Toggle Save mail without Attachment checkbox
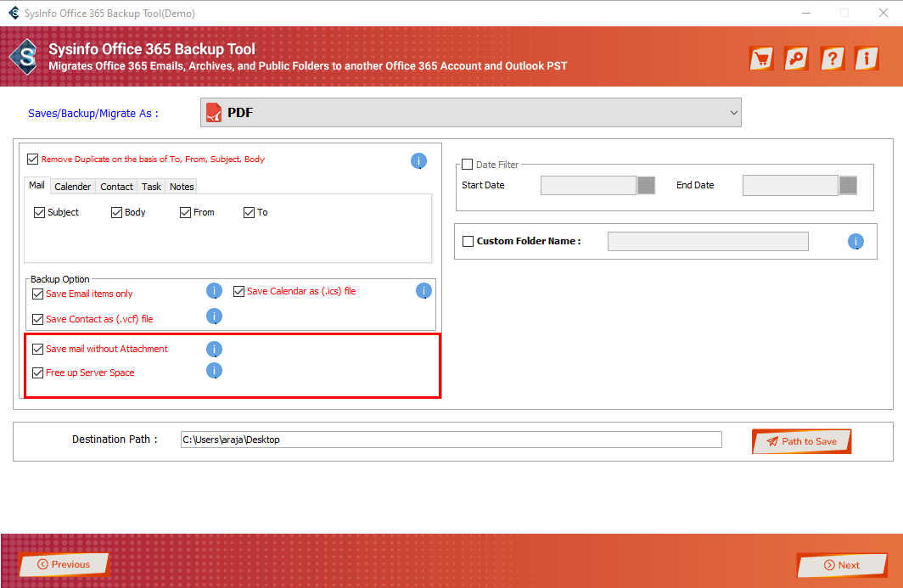Screen dimensions: 903x588 click(38, 349)
